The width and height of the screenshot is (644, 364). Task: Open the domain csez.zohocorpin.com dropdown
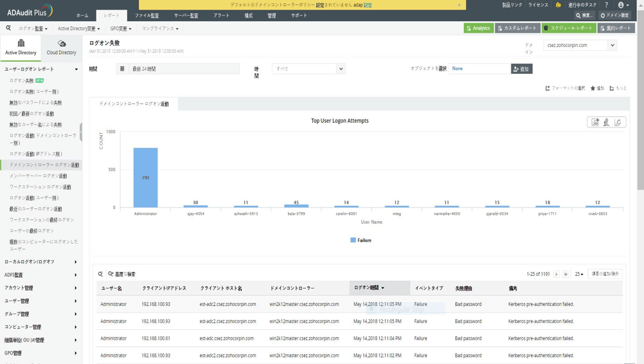612,46
